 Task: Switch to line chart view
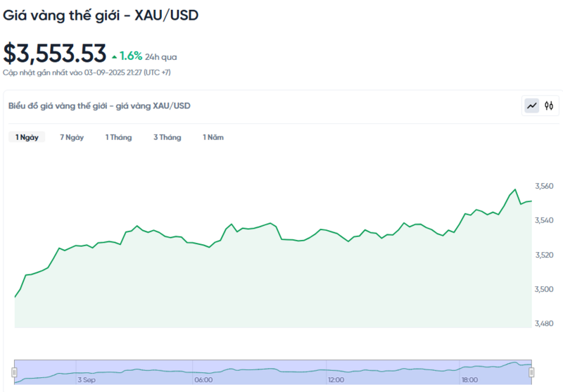(x=532, y=106)
